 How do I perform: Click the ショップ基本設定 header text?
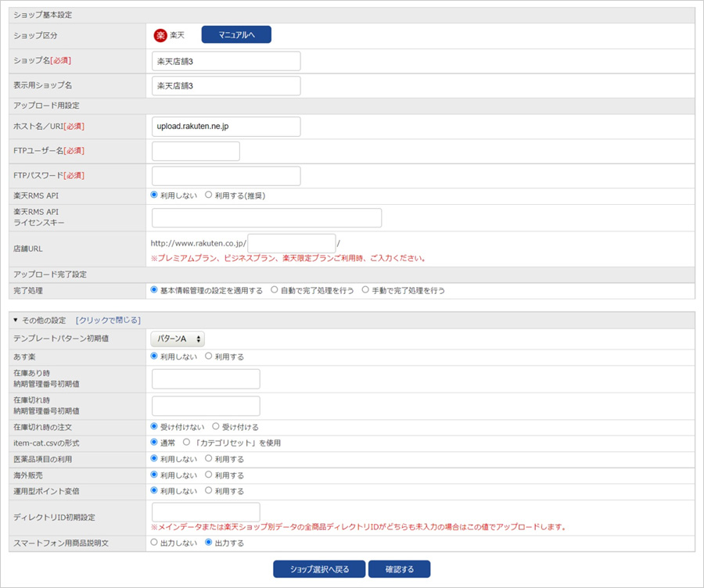click(43, 15)
